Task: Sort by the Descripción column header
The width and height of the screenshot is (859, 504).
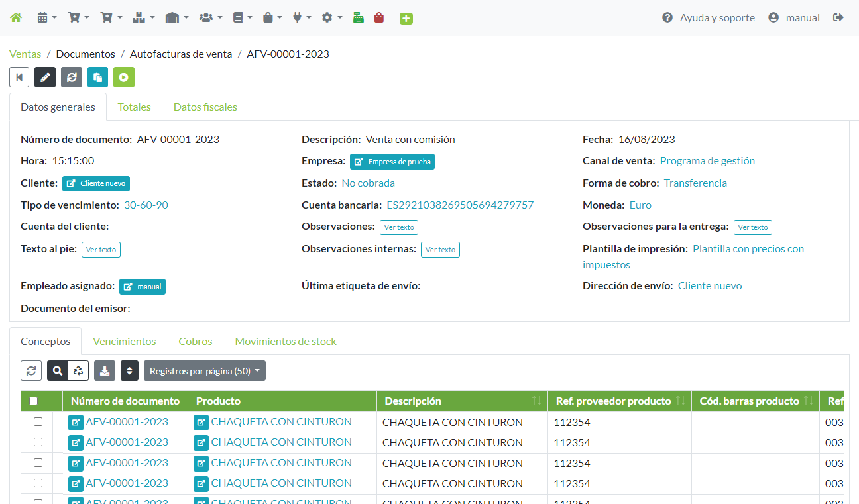Action: [x=412, y=401]
